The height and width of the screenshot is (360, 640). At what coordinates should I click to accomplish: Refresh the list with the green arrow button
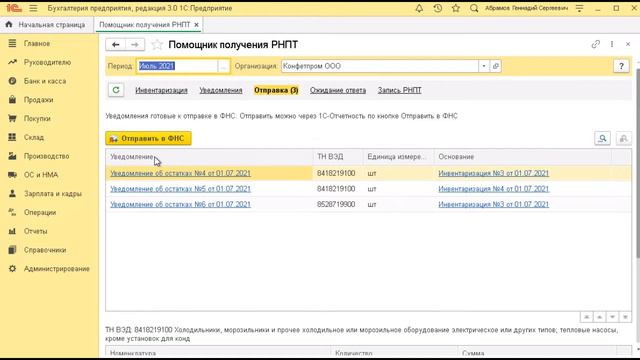point(116,90)
